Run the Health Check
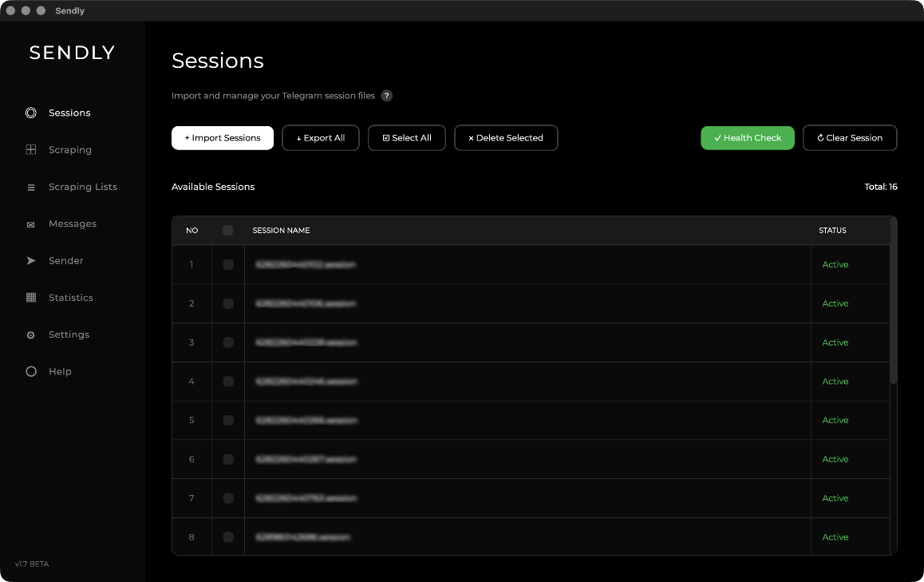Viewport: 924px width, 582px height. coord(747,138)
